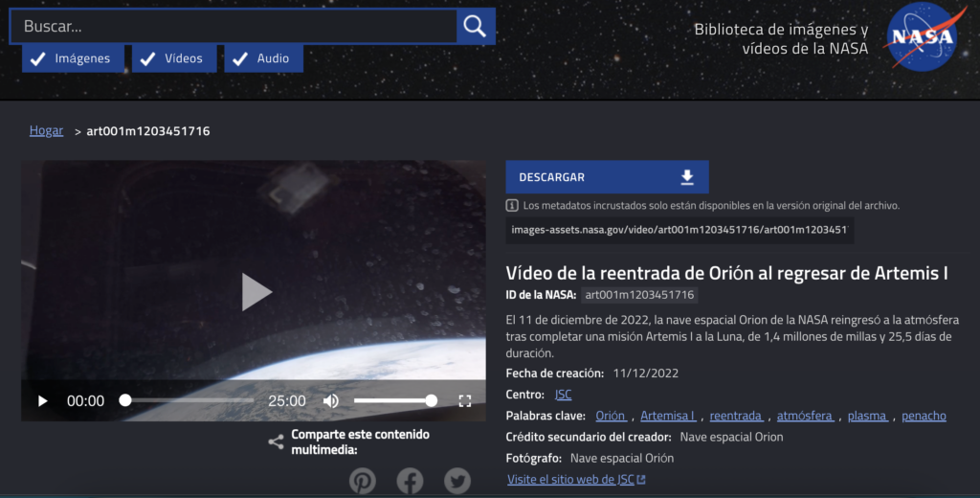This screenshot has width=980, height=498.
Task: Go to the Hogar breadcrumb link
Action: (46, 131)
